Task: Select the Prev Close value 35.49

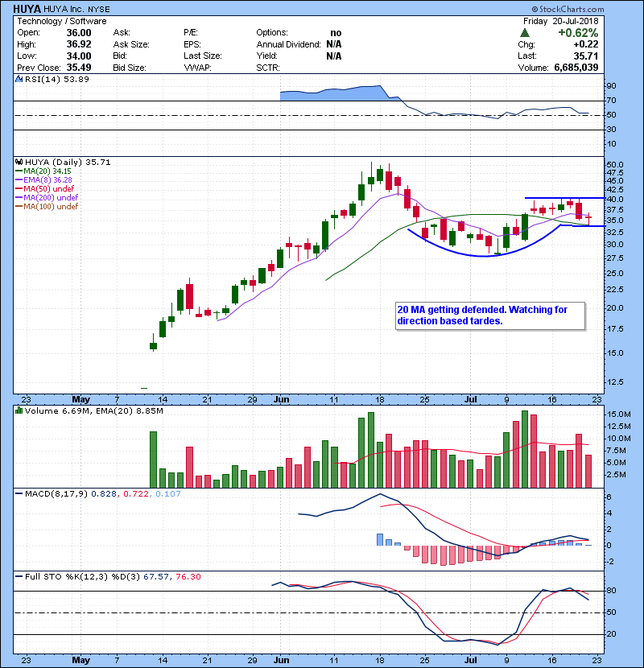Action: pos(79,68)
